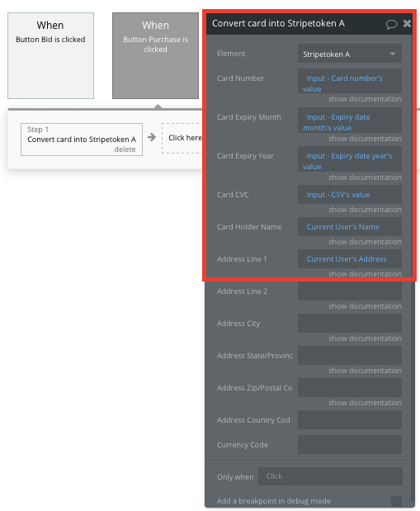Click the 'Card Holder Name' label
Screen dimensions: 420x511
coord(249,227)
